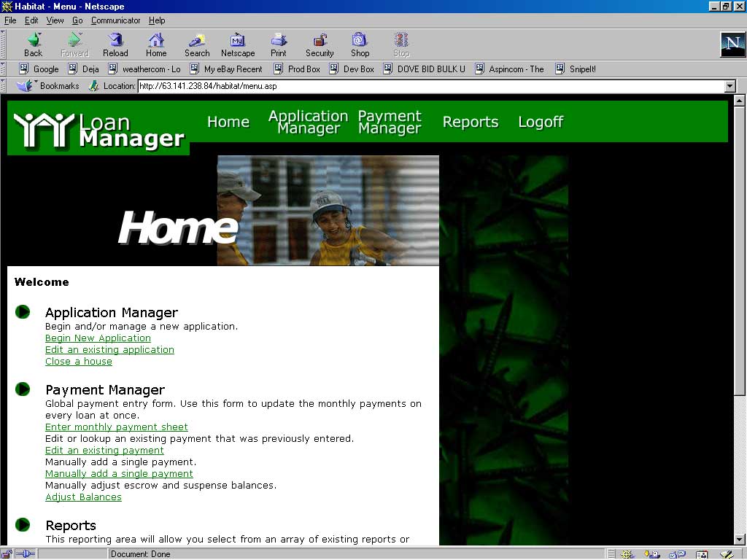Screen dimensions: 747x560
Task: Click in the Location URL field
Action: (430, 86)
